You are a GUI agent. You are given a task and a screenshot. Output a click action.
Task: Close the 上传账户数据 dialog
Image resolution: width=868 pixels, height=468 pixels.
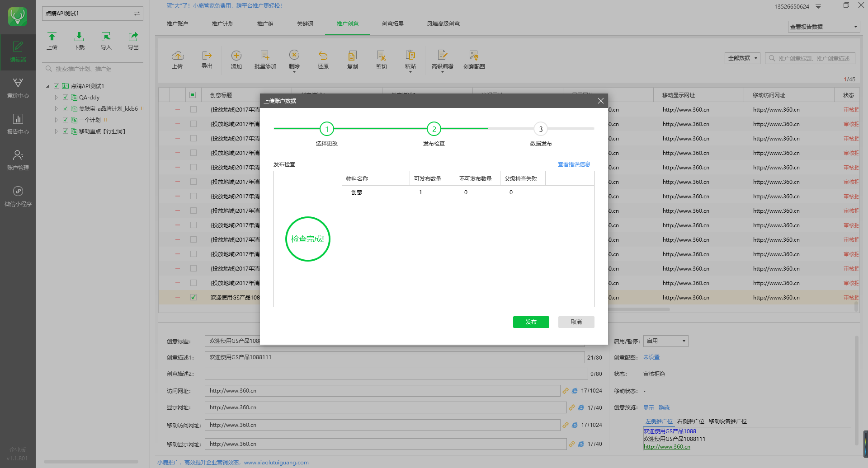(600, 101)
